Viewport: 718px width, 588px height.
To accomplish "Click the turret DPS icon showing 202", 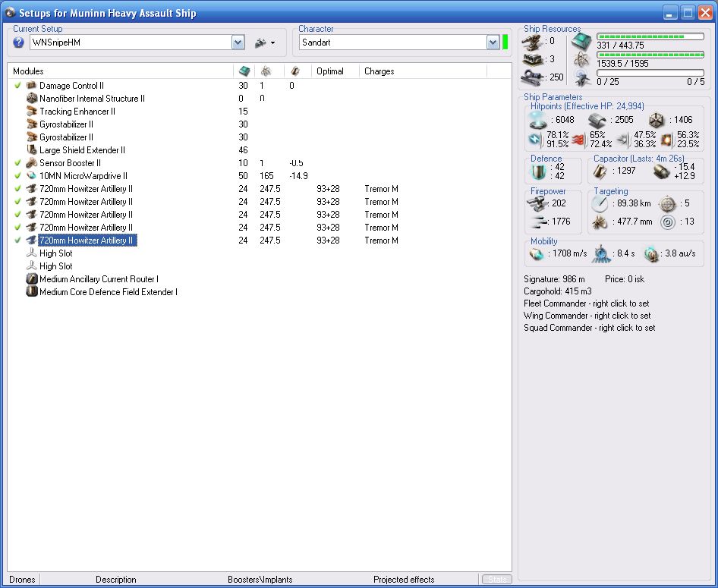I will (x=537, y=203).
